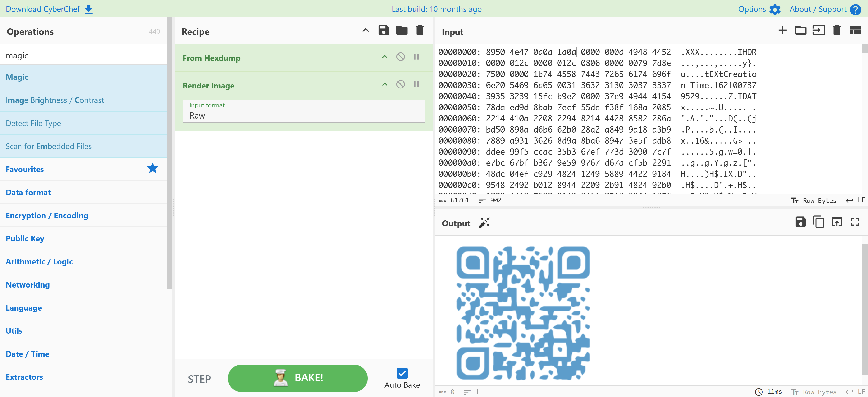Disable the From Hexdump operation
Image resolution: width=868 pixels, height=397 pixels.
pyautogui.click(x=401, y=57)
